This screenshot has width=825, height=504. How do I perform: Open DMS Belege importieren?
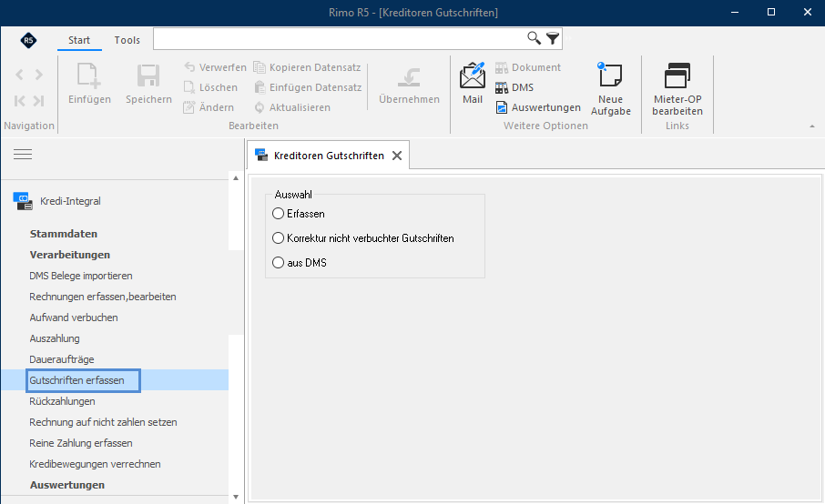[x=80, y=276]
